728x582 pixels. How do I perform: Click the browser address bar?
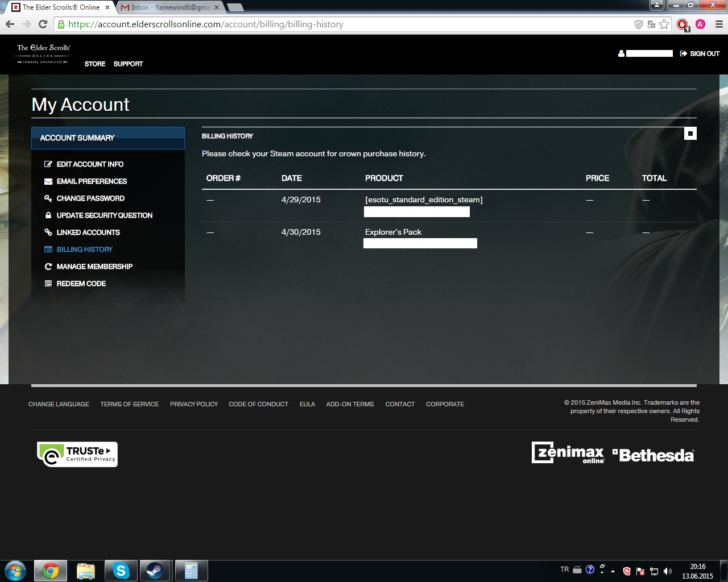pos(341,24)
